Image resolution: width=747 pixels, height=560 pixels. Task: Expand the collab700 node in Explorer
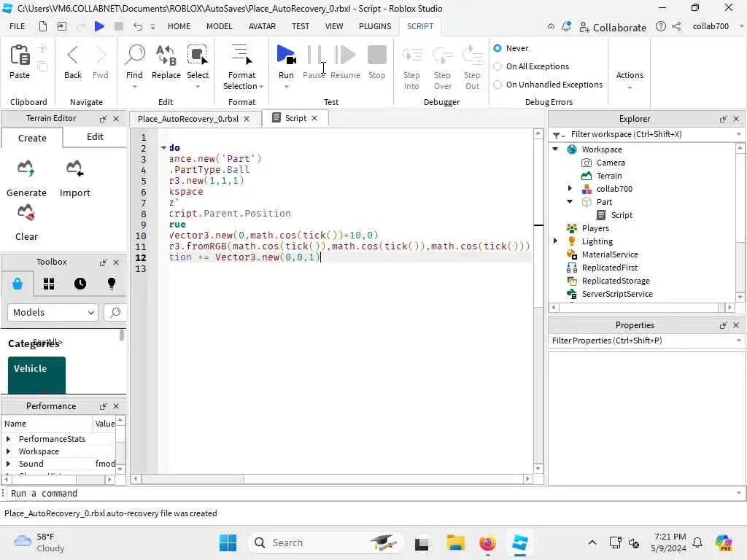pos(570,189)
